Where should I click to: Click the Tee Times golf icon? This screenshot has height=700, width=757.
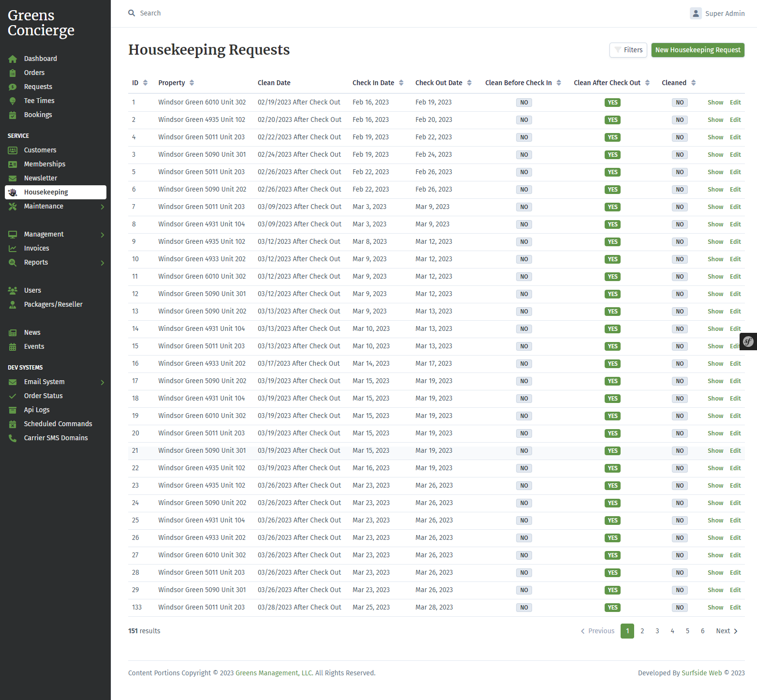click(x=13, y=101)
